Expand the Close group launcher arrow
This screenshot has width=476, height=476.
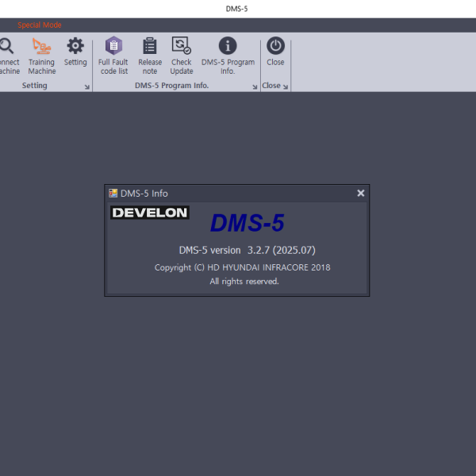pyautogui.click(x=286, y=87)
